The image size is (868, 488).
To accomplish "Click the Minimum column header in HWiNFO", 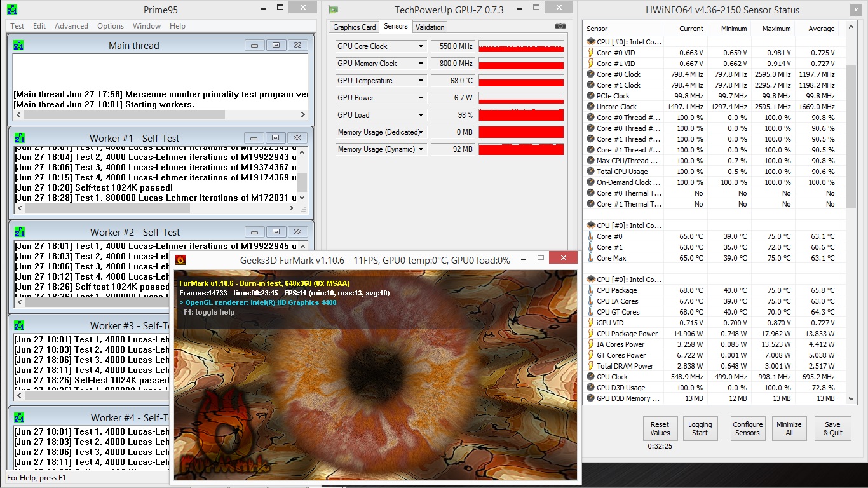I will [728, 29].
